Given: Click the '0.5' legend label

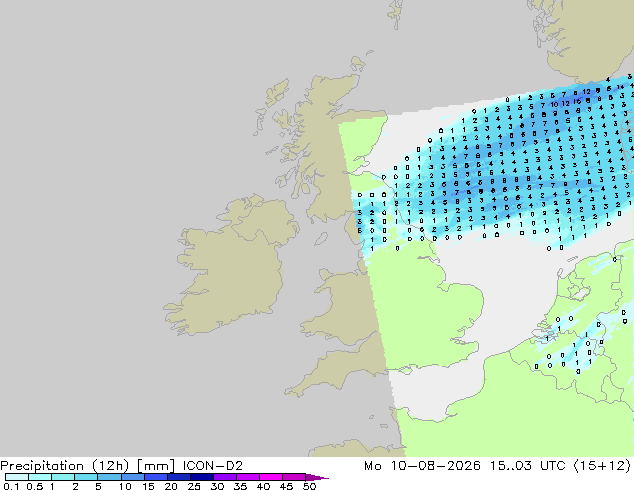Looking at the screenshot, I should pyautogui.click(x=34, y=486).
